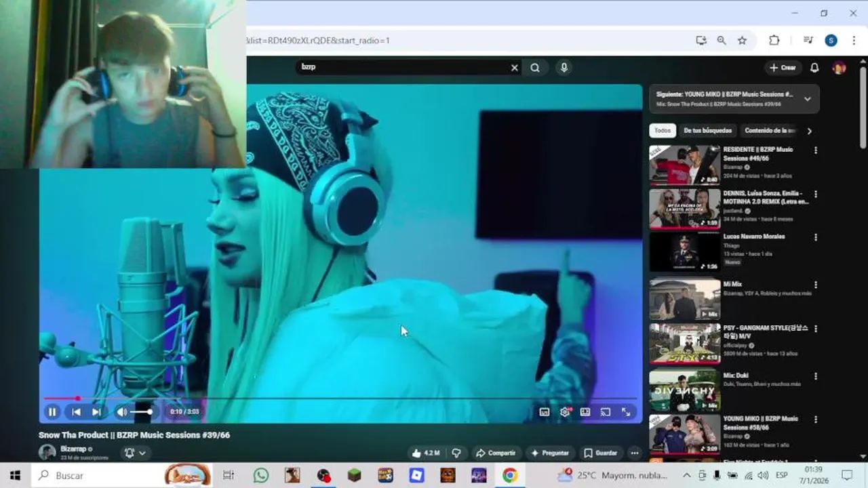This screenshot has width=868, height=488.
Task: Click the page vertical scrollbar
Action: click(x=863, y=108)
